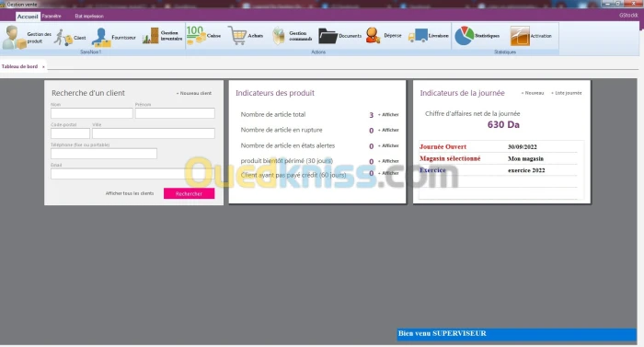Open the Liste journée link

tap(567, 93)
